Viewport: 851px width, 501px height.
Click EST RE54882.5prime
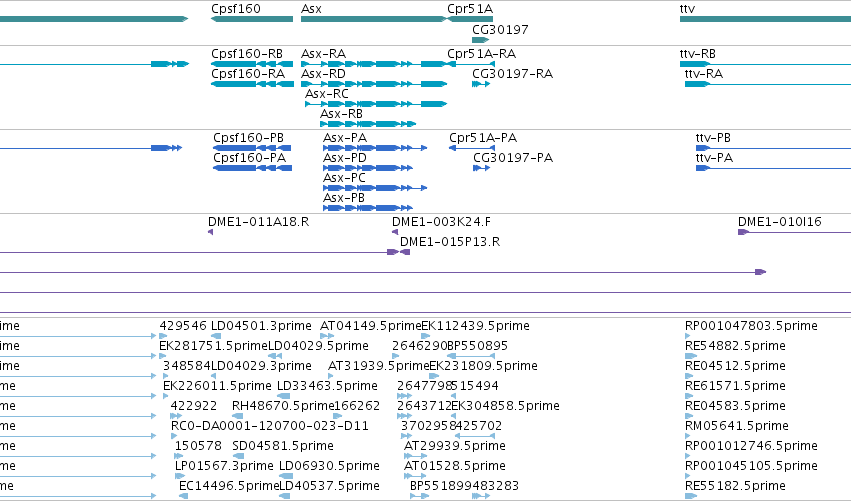coord(735,346)
